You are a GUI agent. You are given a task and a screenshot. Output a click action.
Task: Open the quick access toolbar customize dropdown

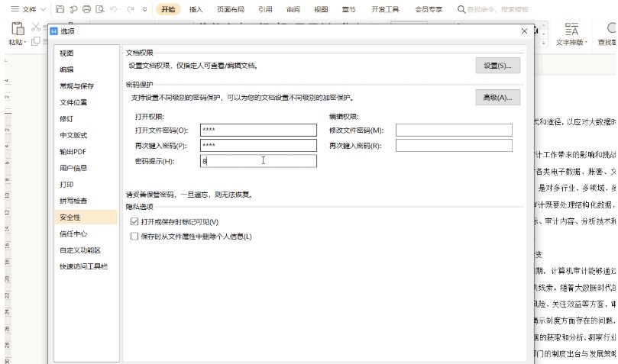coord(145,9)
